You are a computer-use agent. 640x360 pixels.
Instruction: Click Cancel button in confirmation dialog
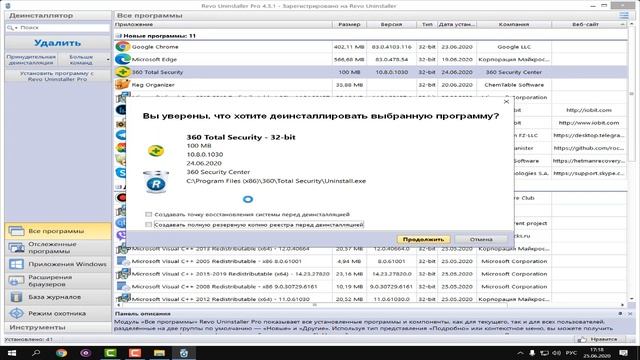pos(481,239)
